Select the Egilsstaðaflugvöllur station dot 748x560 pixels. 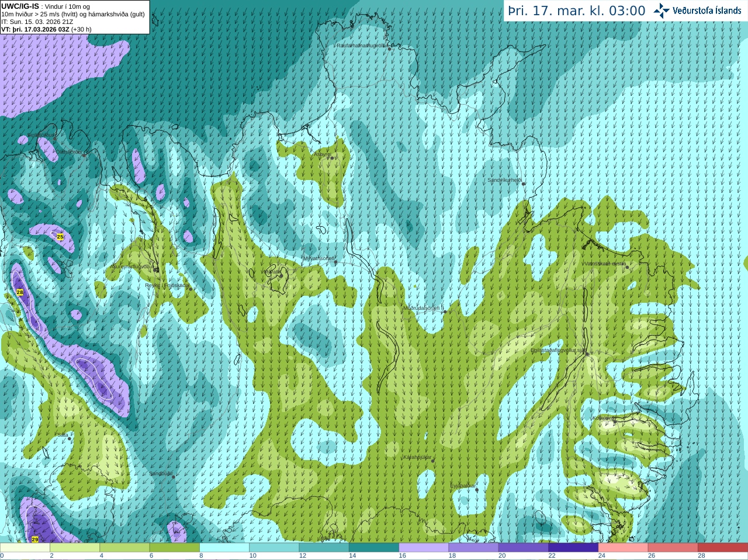point(587,354)
